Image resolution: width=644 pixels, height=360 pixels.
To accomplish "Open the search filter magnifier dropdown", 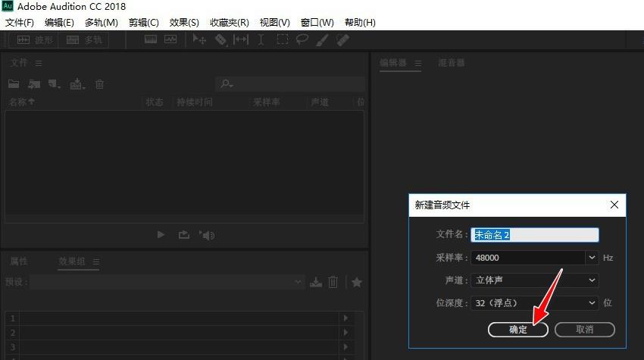I will (x=227, y=84).
